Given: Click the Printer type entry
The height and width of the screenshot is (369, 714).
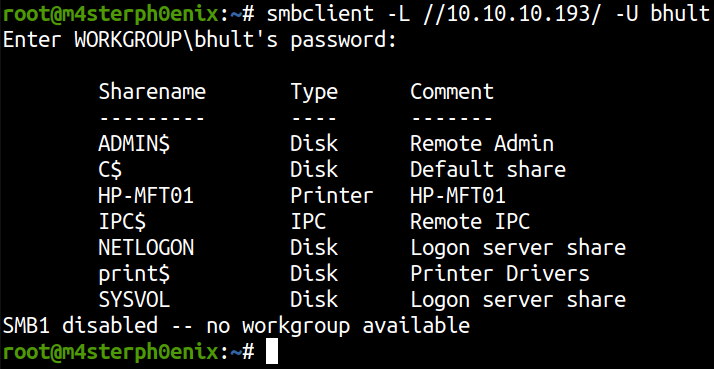Looking at the screenshot, I should [332, 196].
